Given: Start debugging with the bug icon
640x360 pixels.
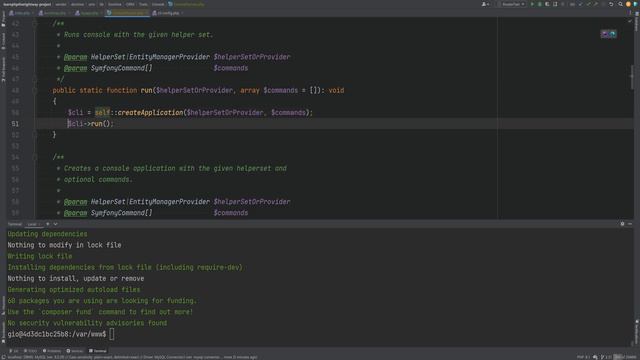Looking at the screenshot, I should tap(540, 4).
